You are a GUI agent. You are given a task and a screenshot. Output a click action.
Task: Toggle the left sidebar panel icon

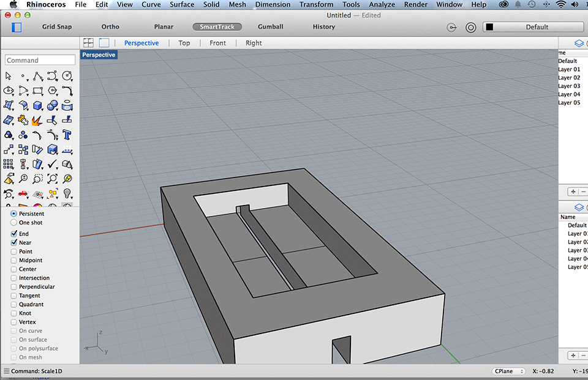(17, 27)
